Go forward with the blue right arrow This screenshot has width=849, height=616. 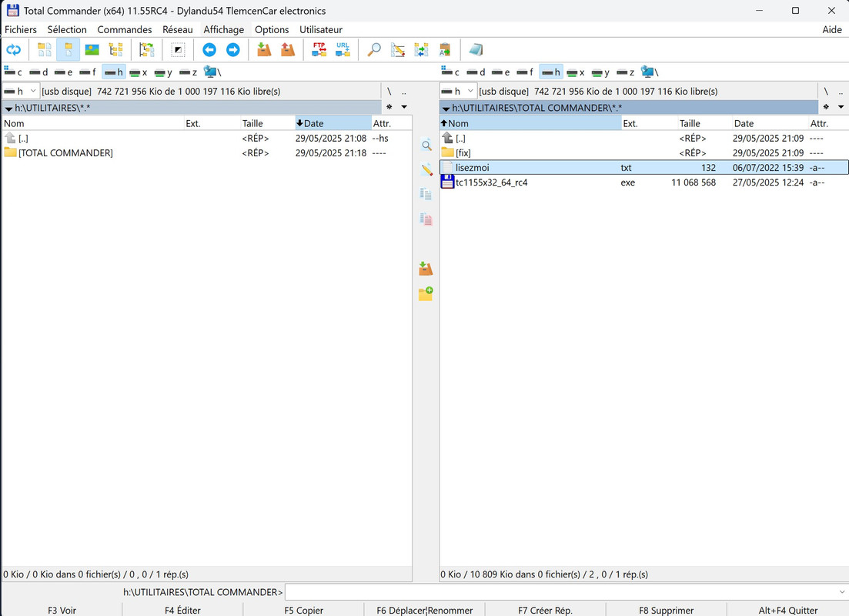coord(232,50)
